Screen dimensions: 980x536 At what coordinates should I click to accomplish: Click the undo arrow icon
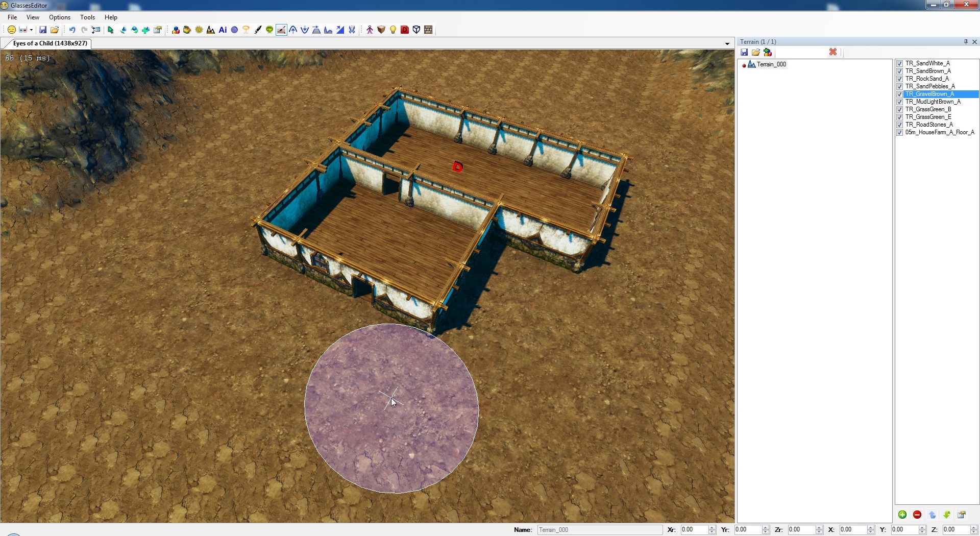tap(72, 30)
